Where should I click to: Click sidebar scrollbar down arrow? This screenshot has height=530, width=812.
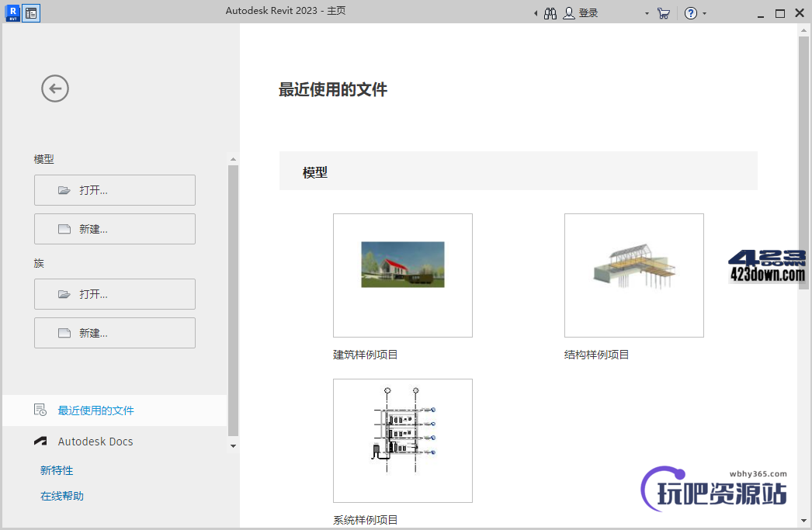[x=233, y=446]
